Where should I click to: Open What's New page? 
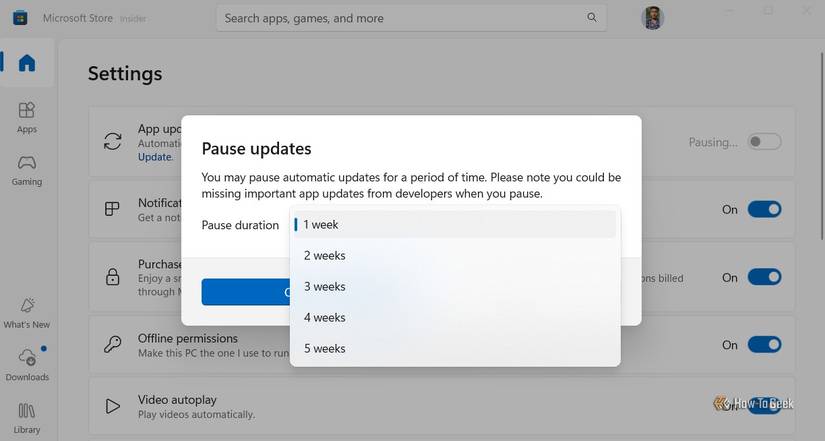(x=27, y=312)
